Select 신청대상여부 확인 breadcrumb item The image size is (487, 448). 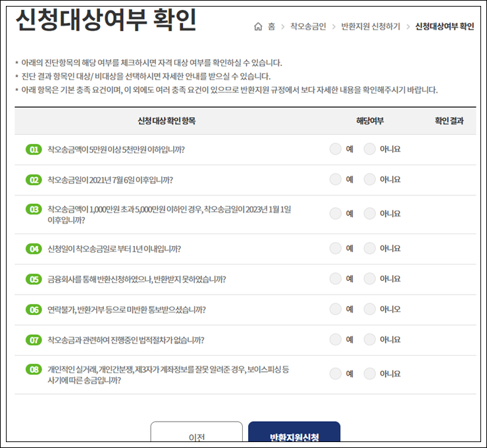(x=444, y=27)
